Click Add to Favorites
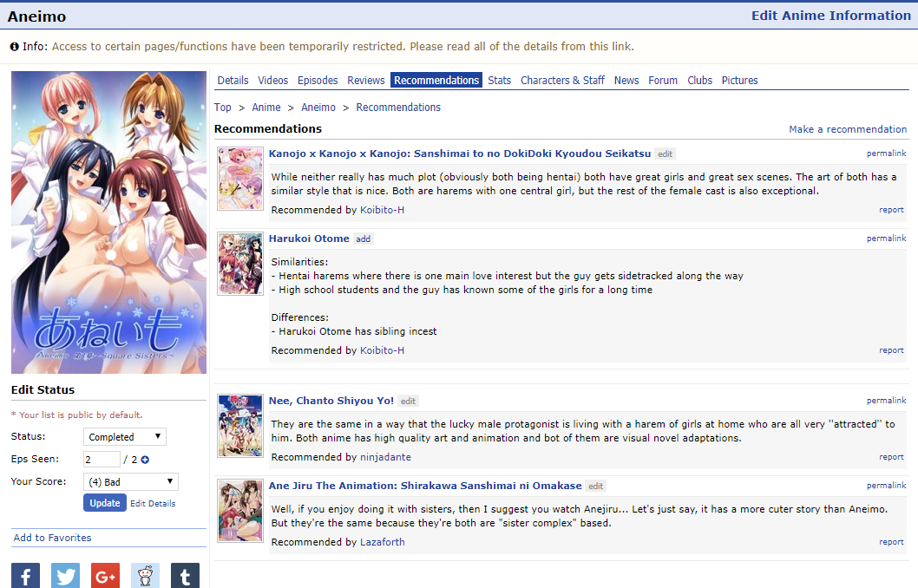The image size is (918, 588). [53, 538]
